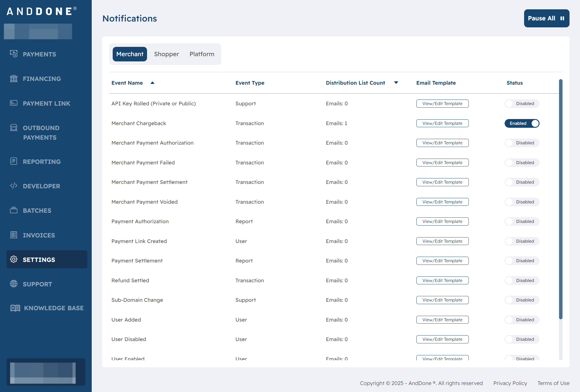This screenshot has height=392, width=580.
Task: Open View/Edit Template for Merchant Chargeback
Action: pos(442,123)
